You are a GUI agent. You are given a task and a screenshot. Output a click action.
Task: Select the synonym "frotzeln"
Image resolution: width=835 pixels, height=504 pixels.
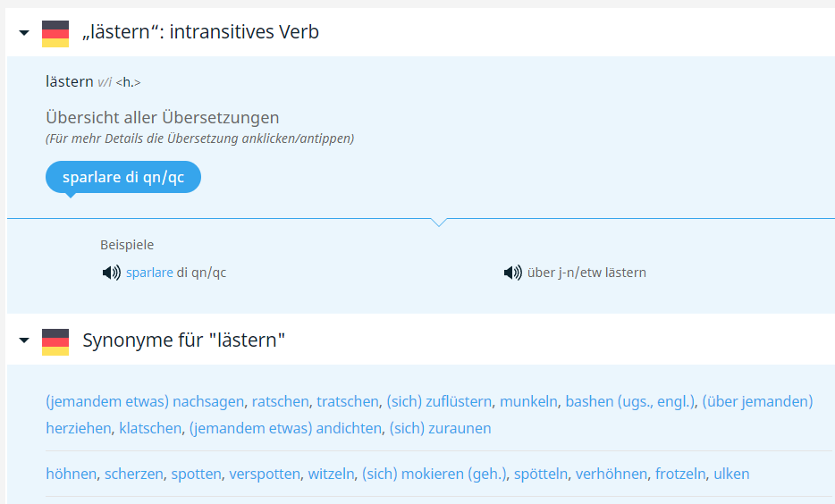coord(680,474)
